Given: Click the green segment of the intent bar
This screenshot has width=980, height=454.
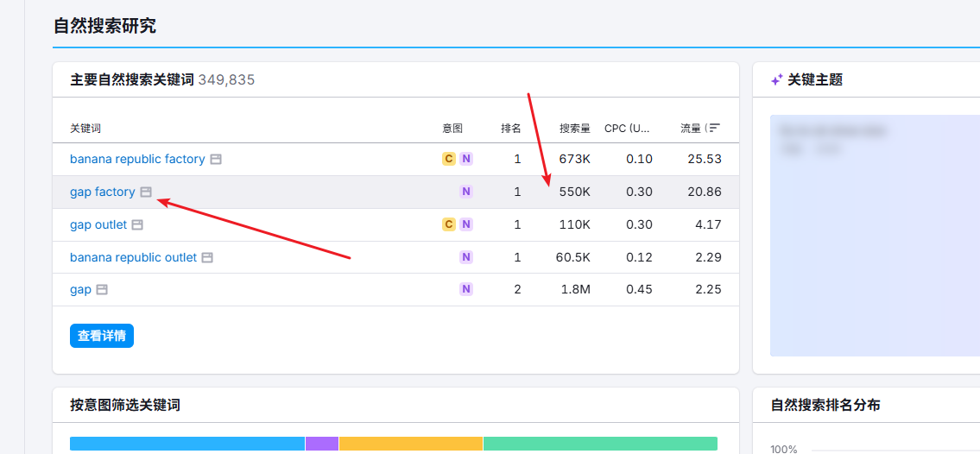Looking at the screenshot, I should pyautogui.click(x=600, y=444).
